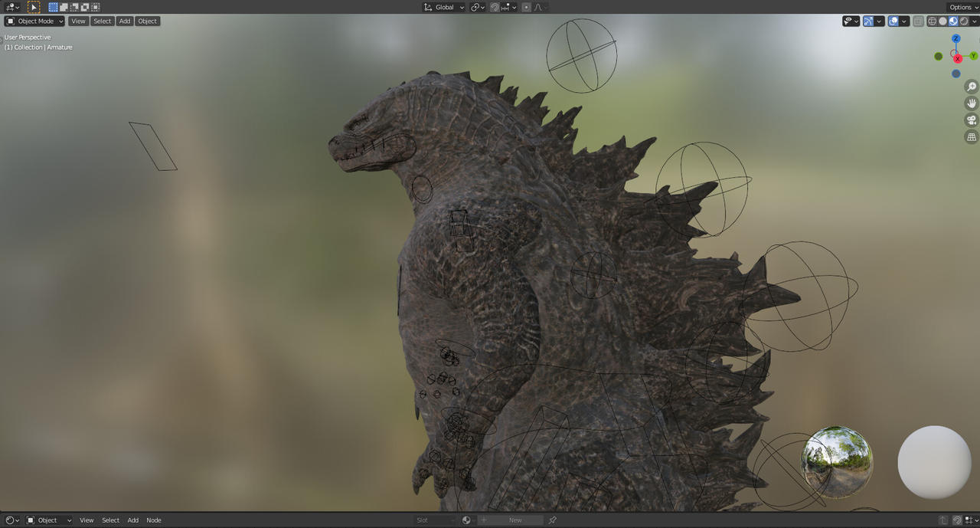The width and height of the screenshot is (980, 528).
Task: Set selection mode to intersect
Action: [x=96, y=7]
